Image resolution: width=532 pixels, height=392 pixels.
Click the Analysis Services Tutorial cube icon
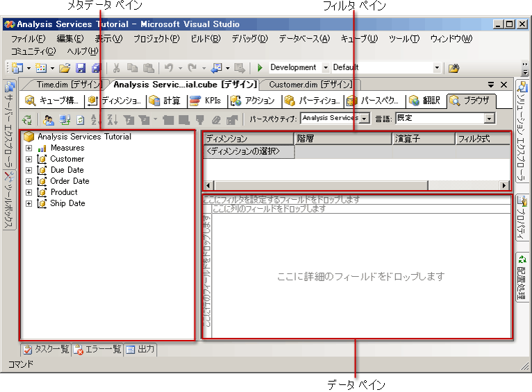[x=29, y=137]
